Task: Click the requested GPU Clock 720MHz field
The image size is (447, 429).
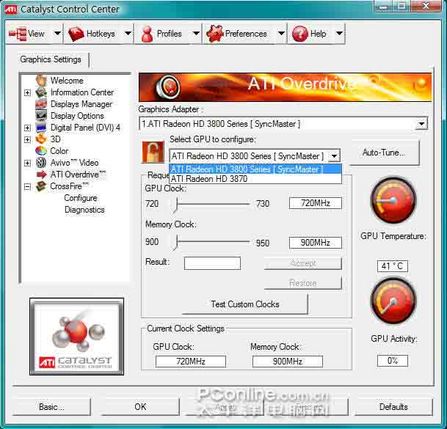Action: coord(315,203)
